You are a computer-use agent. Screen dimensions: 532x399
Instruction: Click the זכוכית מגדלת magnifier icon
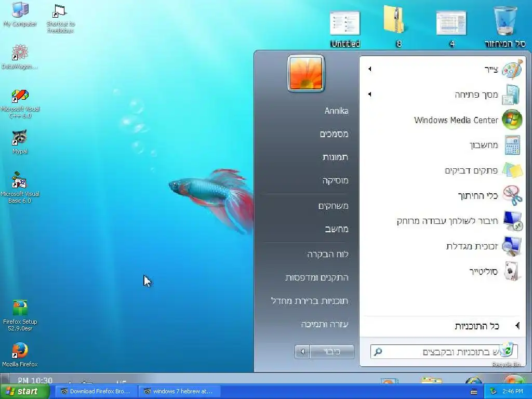[512, 246]
